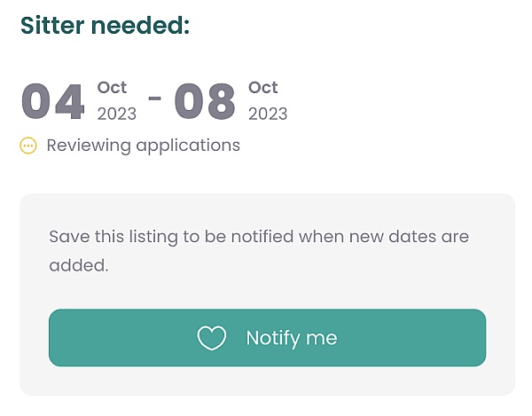Click the Notify me label text

coord(292,338)
